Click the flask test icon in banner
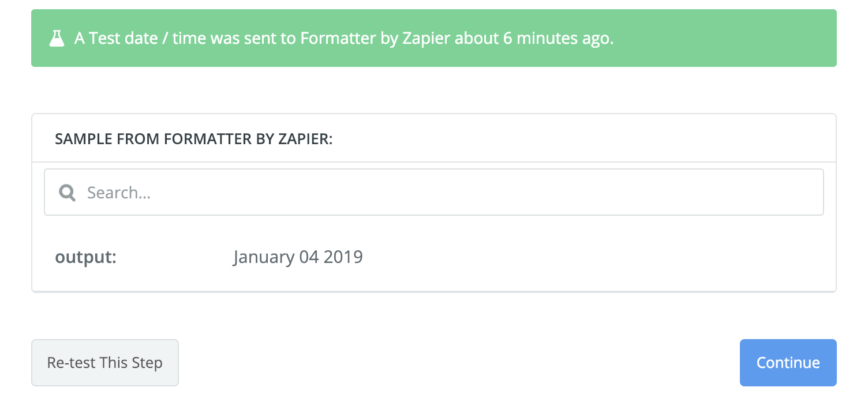Screen dimensions: 868x406 tap(56, 39)
